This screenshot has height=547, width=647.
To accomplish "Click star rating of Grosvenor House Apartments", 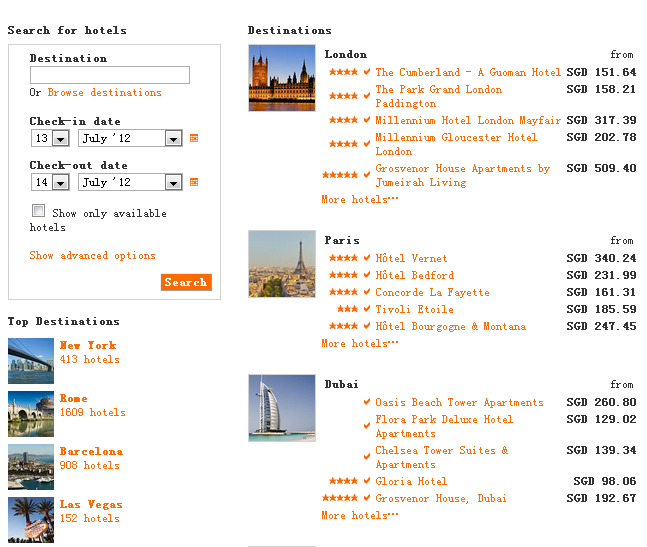I will [340, 175].
